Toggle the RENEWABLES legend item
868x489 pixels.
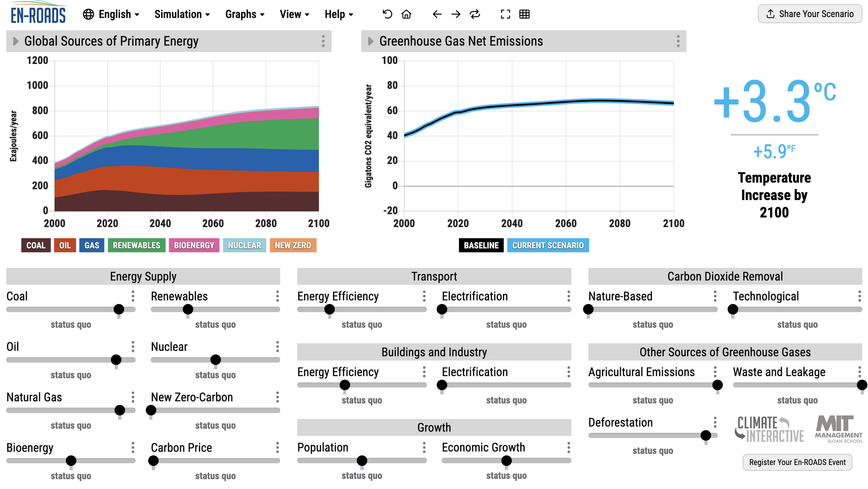click(x=136, y=245)
